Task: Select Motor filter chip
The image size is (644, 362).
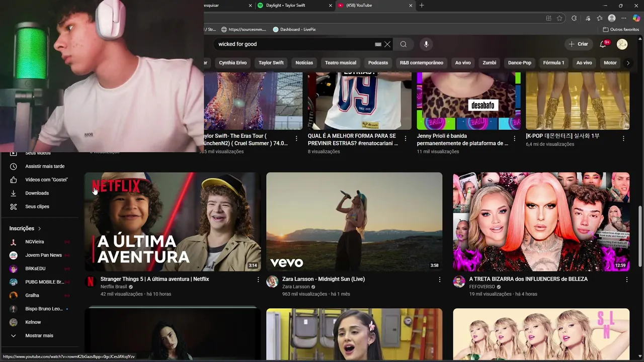Action: click(610, 63)
